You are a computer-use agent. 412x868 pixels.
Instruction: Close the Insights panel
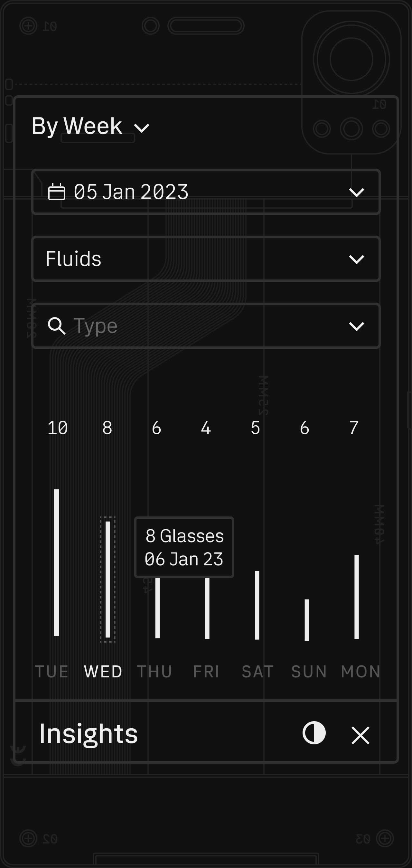360,735
